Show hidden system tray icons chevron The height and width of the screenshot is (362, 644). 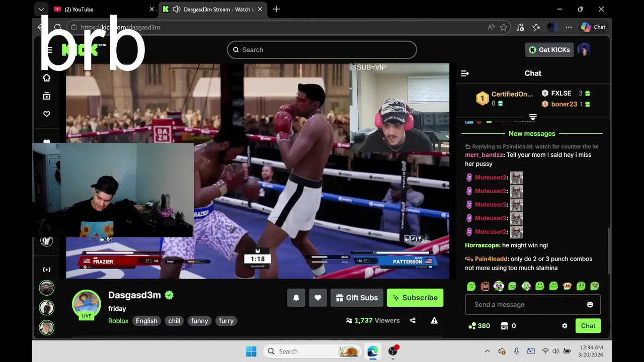487,351
